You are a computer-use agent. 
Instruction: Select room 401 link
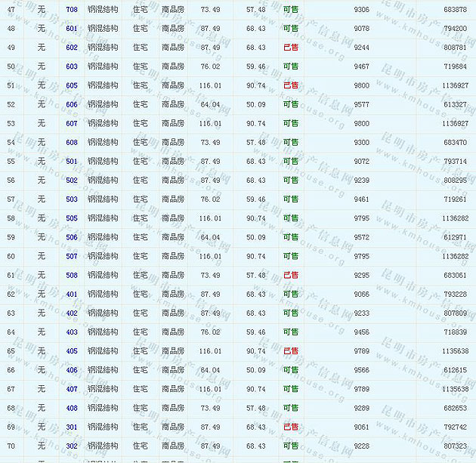(72, 295)
